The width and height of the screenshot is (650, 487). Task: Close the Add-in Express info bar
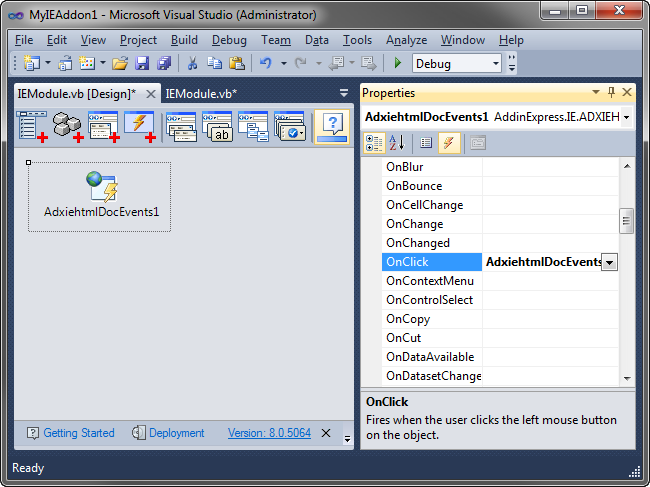coord(326,433)
